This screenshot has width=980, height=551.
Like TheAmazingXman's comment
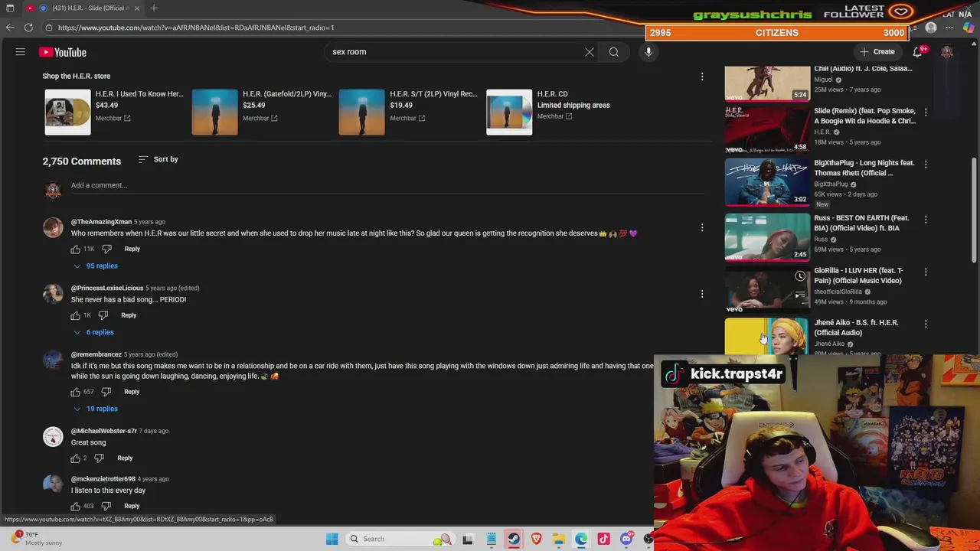coord(76,249)
